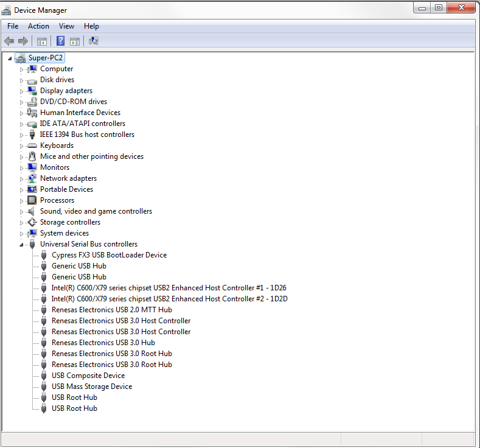Expand the Disk drives node
480x448 pixels.
[x=21, y=80]
